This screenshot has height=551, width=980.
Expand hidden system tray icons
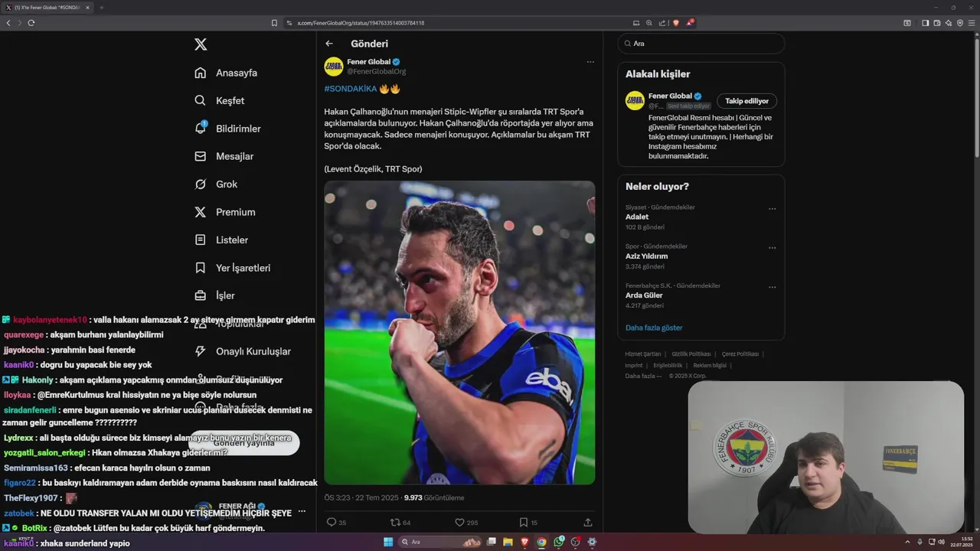click(907, 542)
